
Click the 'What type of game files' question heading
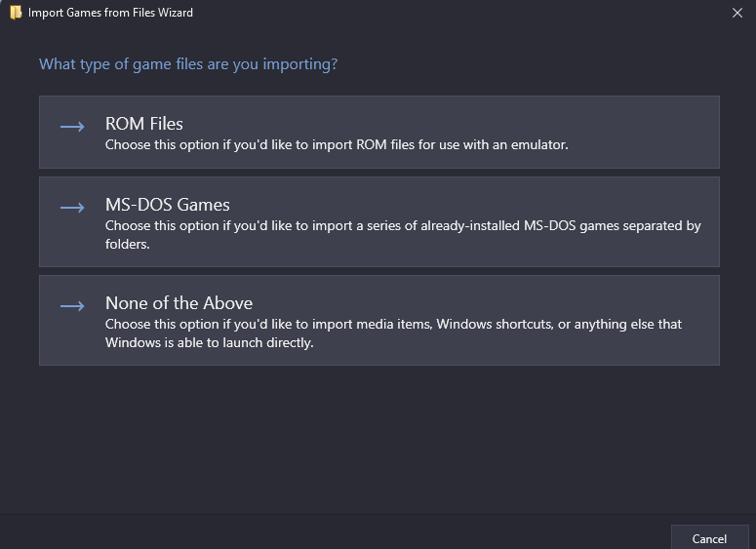pos(188,64)
